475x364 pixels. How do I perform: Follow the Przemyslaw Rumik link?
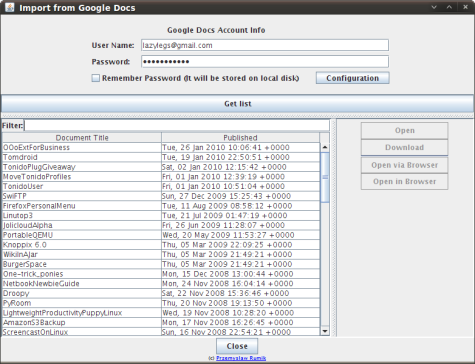coord(241,358)
